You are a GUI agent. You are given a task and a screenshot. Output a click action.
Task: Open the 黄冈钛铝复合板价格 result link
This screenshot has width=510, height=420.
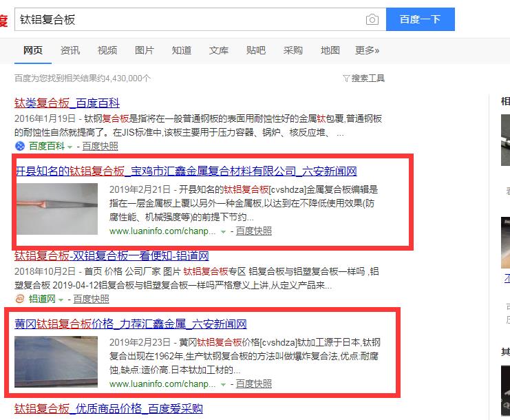point(131,324)
